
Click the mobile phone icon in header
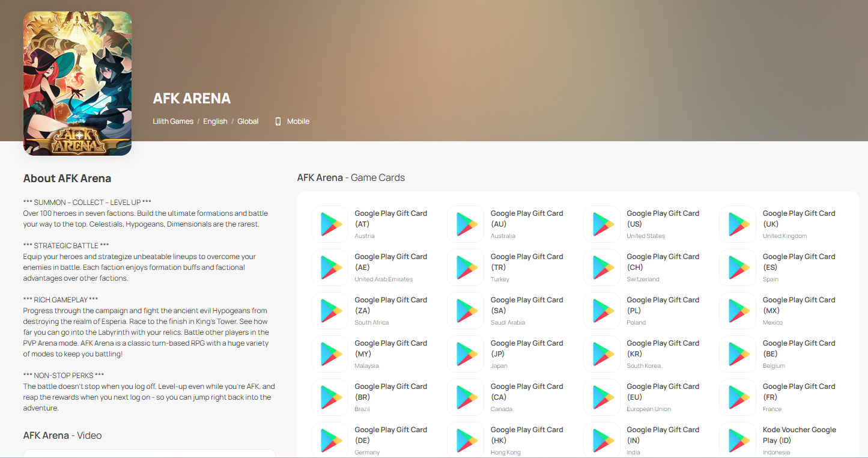click(x=278, y=121)
